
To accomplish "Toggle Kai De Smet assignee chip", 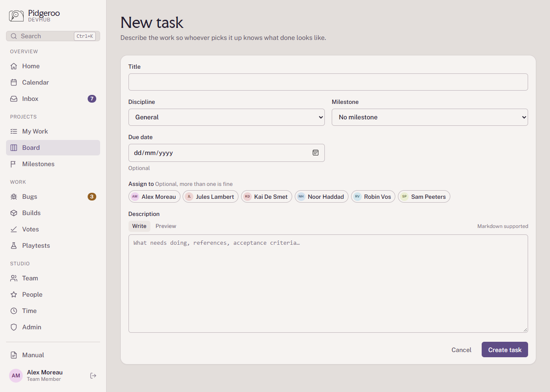I will (266, 197).
